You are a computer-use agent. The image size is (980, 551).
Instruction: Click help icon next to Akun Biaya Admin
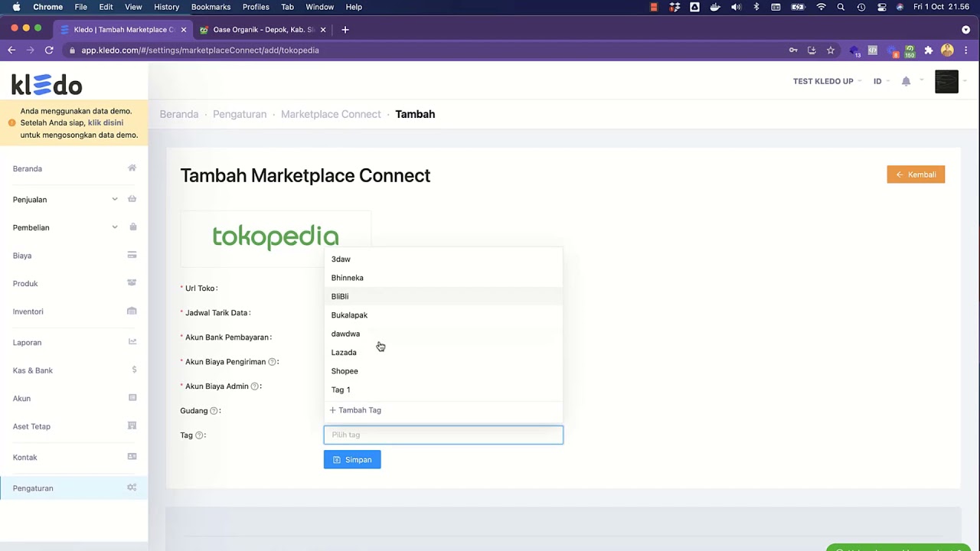coord(255,386)
